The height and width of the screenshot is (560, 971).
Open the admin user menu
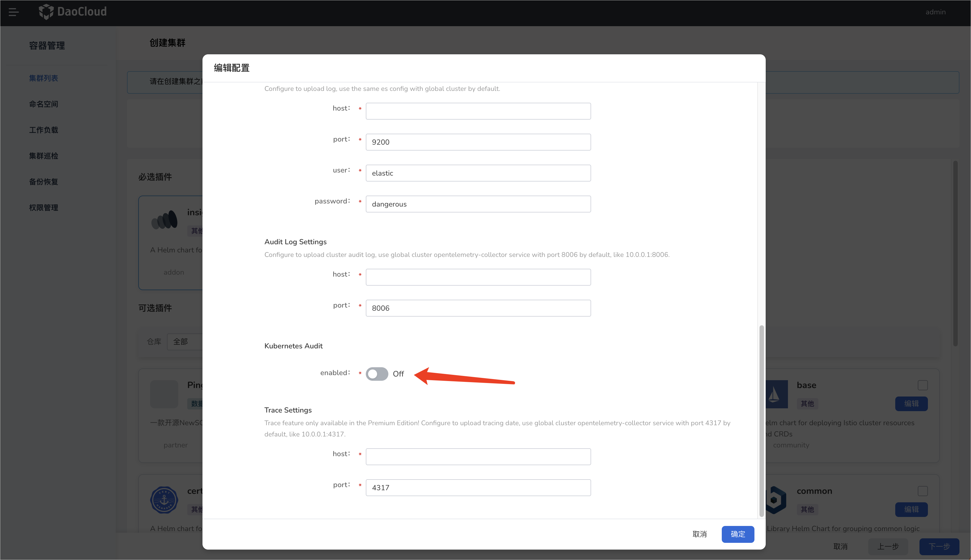[x=935, y=12]
